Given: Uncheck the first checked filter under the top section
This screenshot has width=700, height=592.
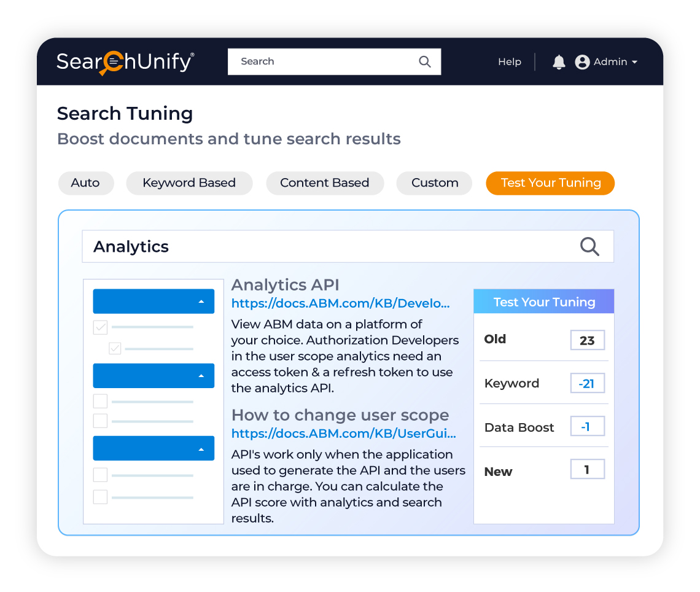Looking at the screenshot, I should click(x=101, y=327).
